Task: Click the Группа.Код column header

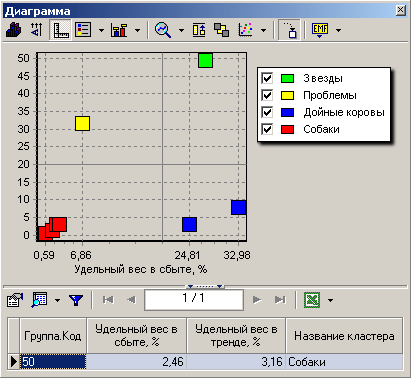Action: click(x=53, y=336)
